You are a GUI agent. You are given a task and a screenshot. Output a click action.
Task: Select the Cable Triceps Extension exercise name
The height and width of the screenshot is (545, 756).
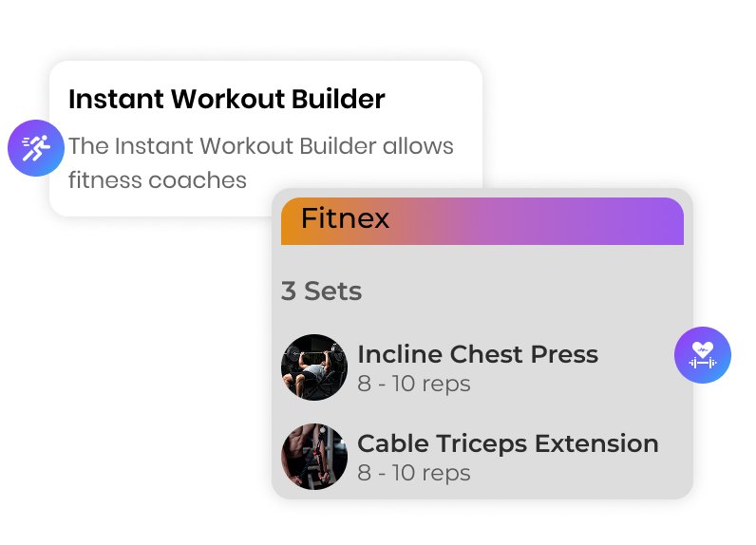(x=507, y=443)
